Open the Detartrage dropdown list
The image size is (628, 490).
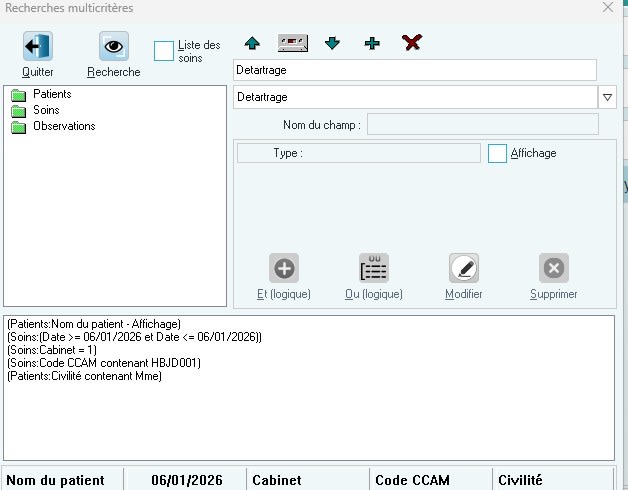607,97
